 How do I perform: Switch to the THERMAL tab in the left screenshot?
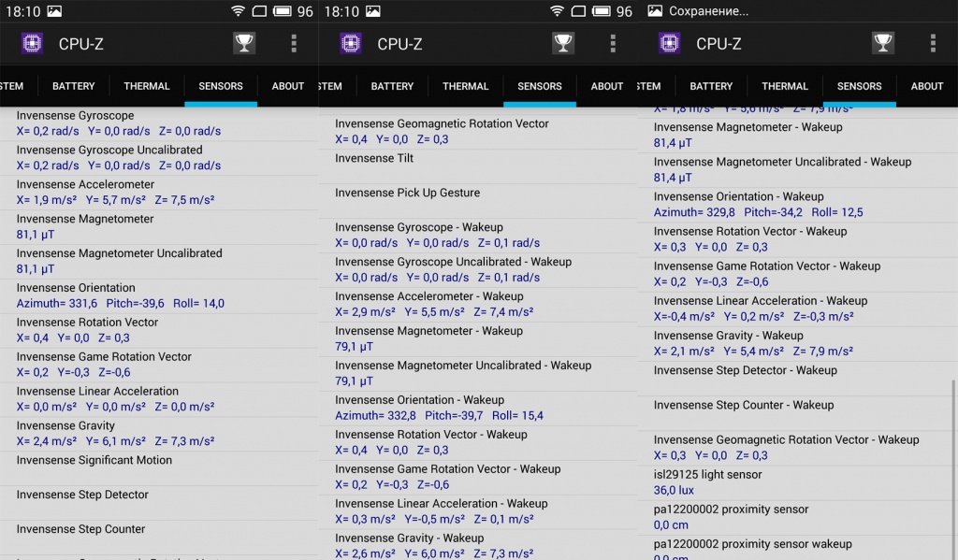coord(147,86)
